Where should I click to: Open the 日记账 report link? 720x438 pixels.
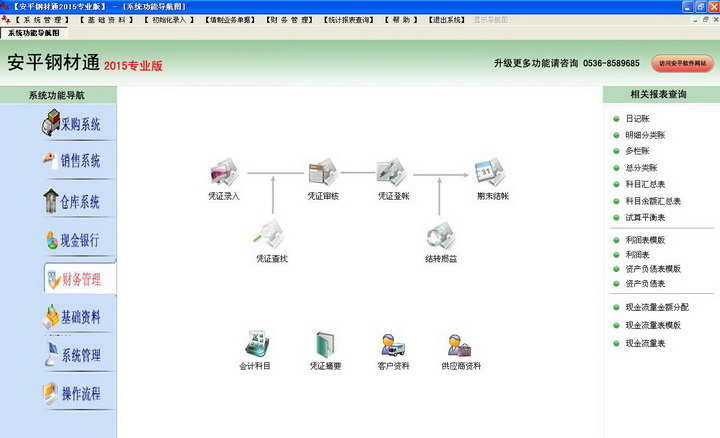click(x=637, y=119)
